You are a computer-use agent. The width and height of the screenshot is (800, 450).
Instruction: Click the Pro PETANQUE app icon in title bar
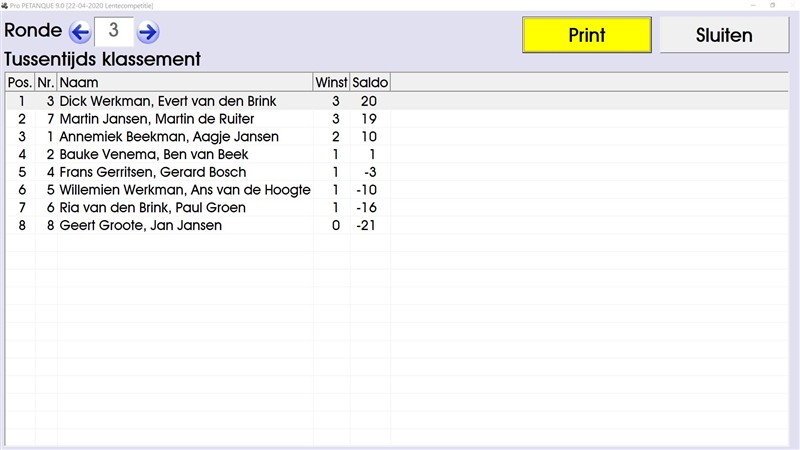[7, 5]
